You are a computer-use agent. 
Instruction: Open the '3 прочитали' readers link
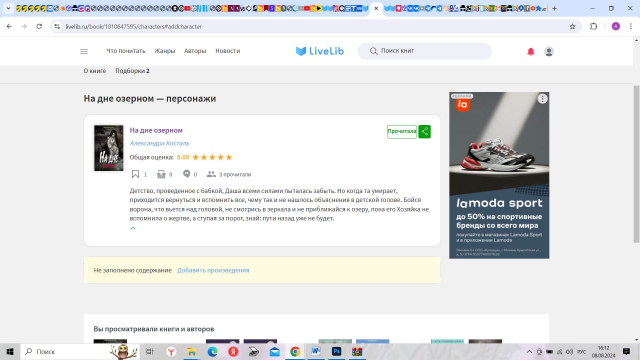pyautogui.click(x=229, y=174)
